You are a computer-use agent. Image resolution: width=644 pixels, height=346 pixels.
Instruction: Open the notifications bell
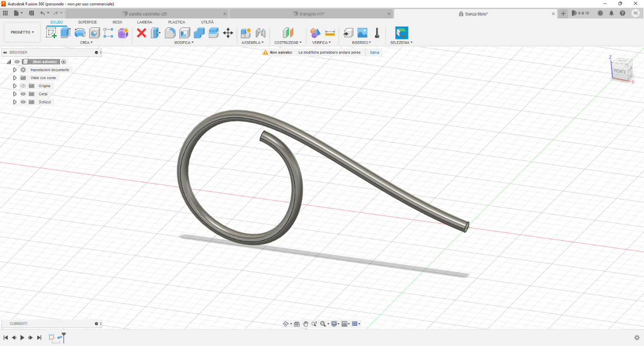point(611,13)
